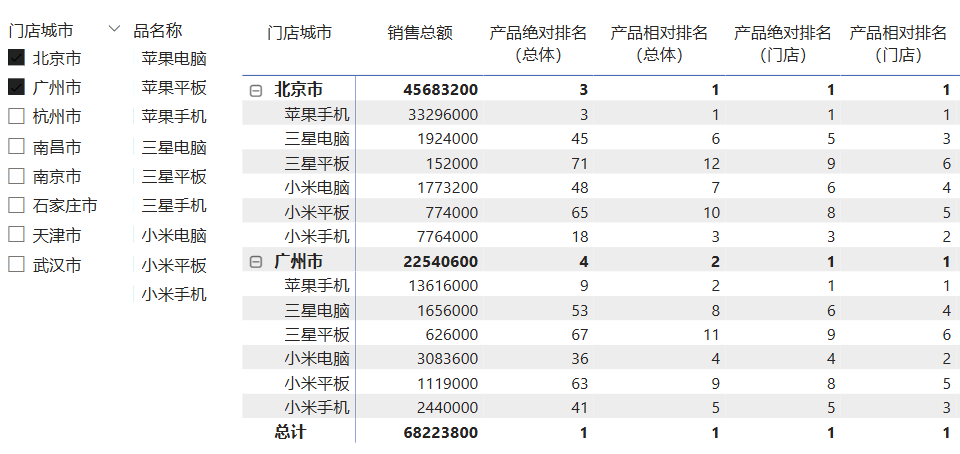Sort by 产品绝对排名(总体) column header
This screenshot has height=454, width=960.
(538, 43)
